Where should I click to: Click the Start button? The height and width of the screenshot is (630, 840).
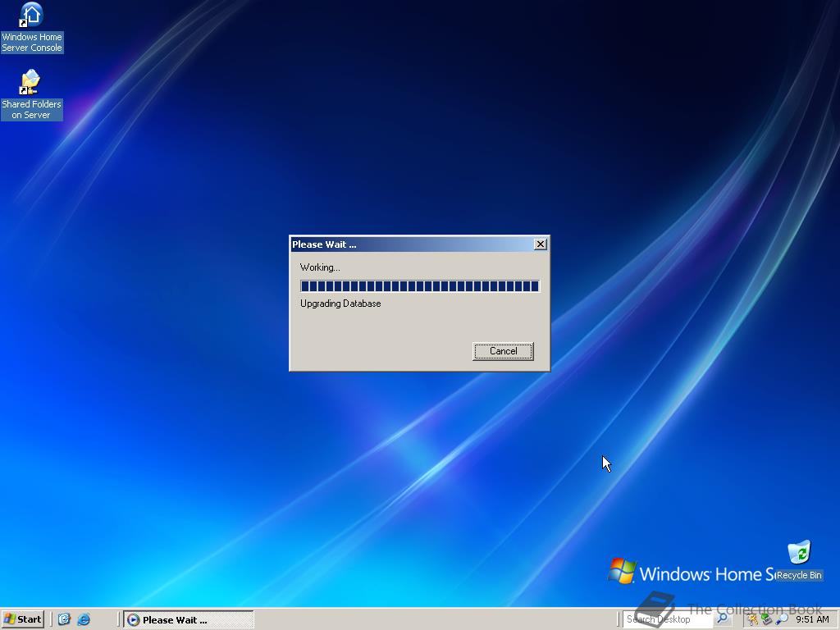point(22,619)
